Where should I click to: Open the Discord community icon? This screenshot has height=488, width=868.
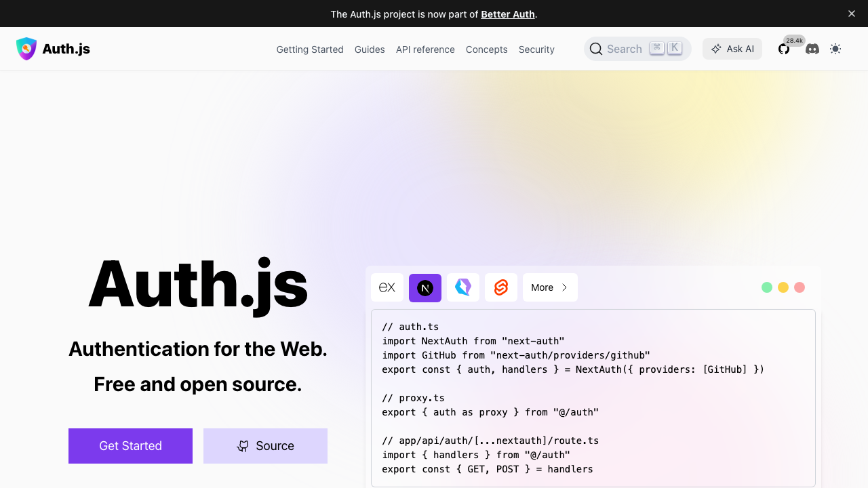pos(812,49)
